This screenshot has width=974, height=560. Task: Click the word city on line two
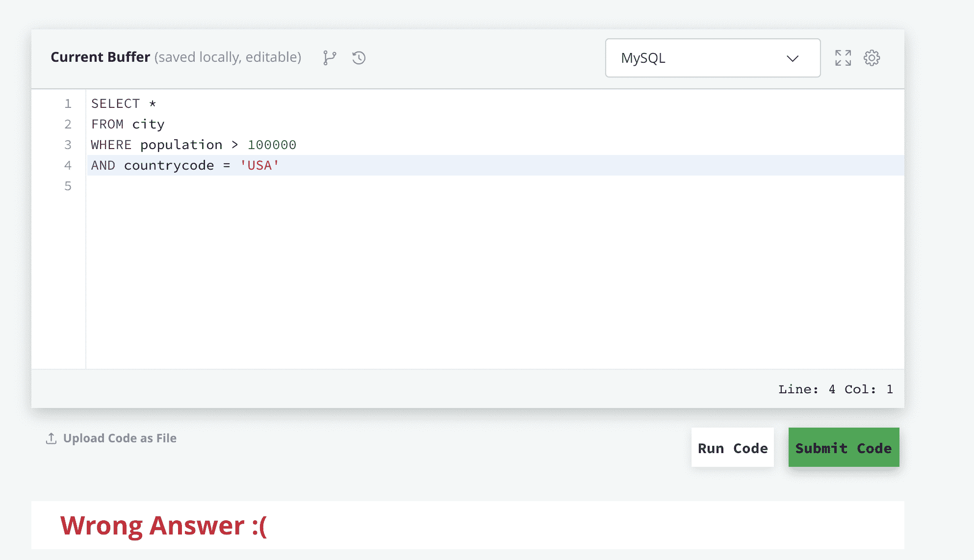pos(148,125)
